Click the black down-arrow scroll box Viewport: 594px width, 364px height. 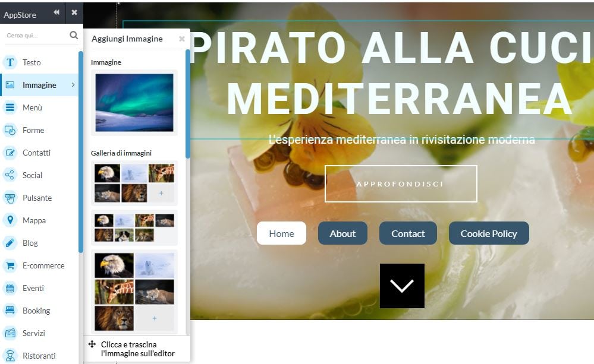tap(402, 286)
